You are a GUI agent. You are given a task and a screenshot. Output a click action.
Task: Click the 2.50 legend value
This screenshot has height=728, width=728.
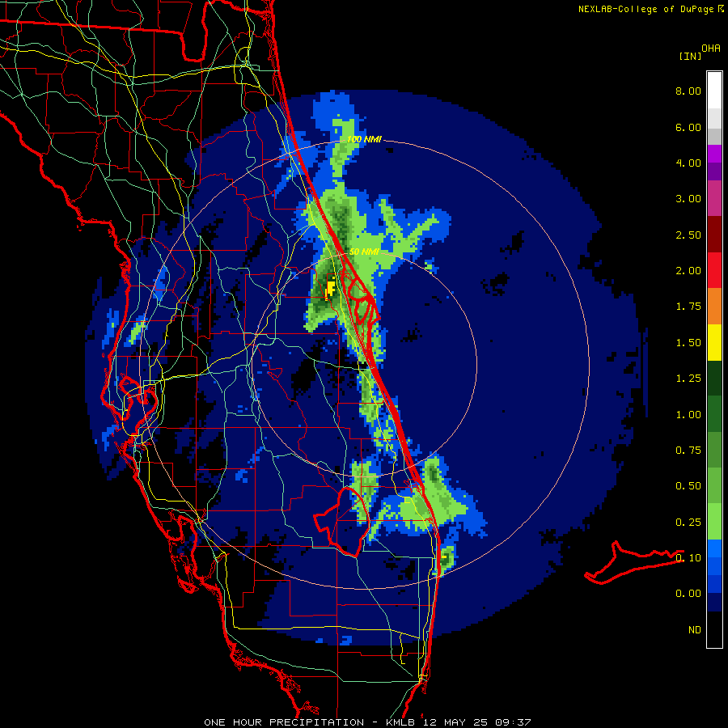click(x=688, y=235)
